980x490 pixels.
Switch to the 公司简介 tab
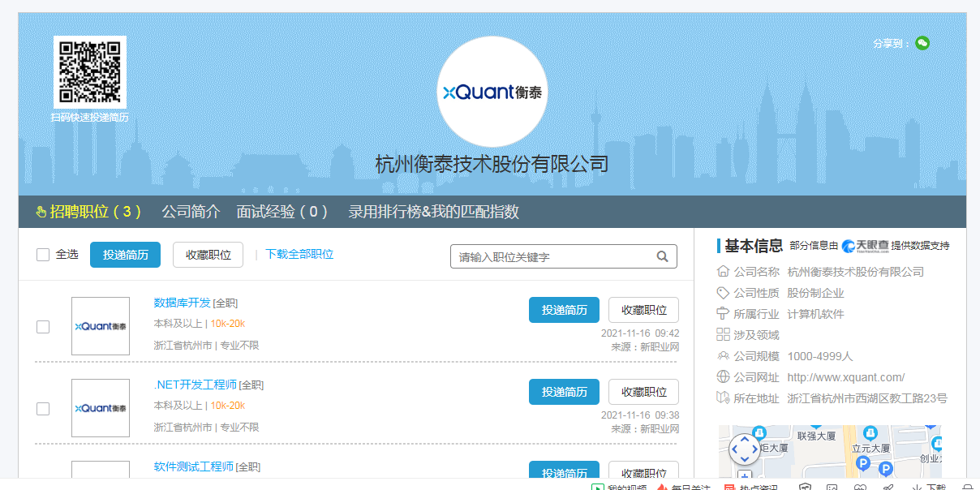pos(191,212)
